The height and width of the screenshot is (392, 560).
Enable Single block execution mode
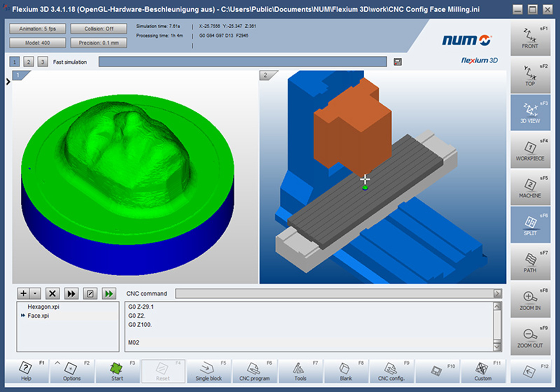209,371
